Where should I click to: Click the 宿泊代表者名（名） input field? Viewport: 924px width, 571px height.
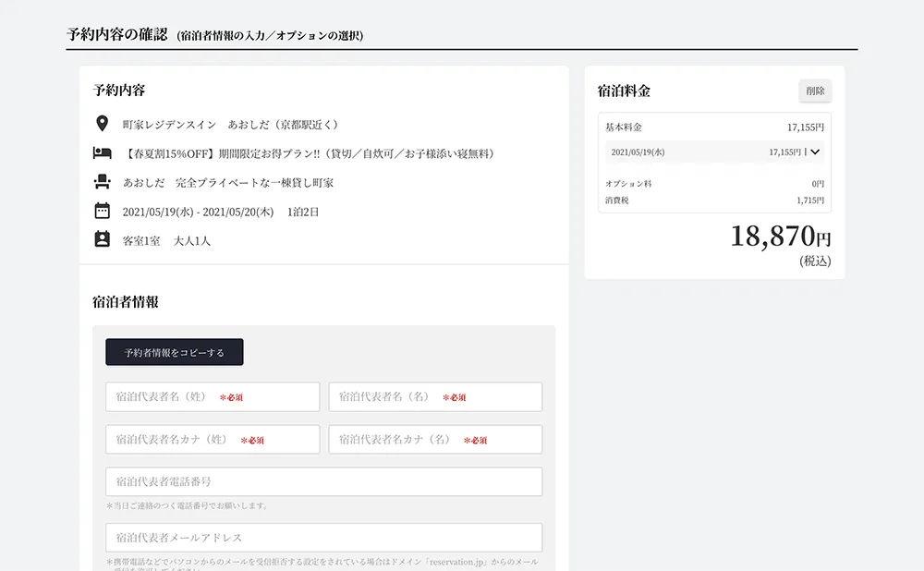tap(434, 396)
